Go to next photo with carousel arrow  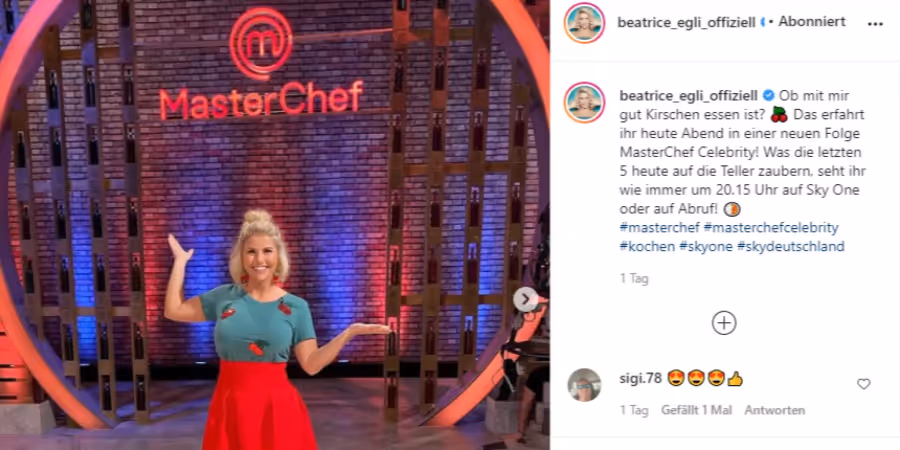point(525,299)
